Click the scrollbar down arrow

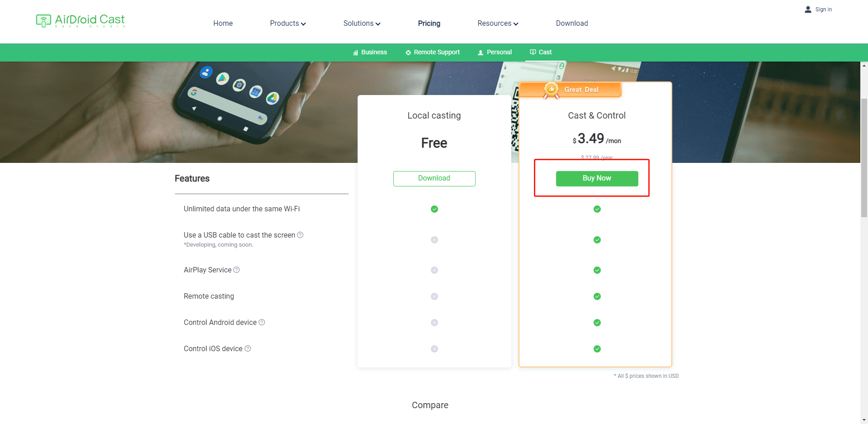pos(864,420)
